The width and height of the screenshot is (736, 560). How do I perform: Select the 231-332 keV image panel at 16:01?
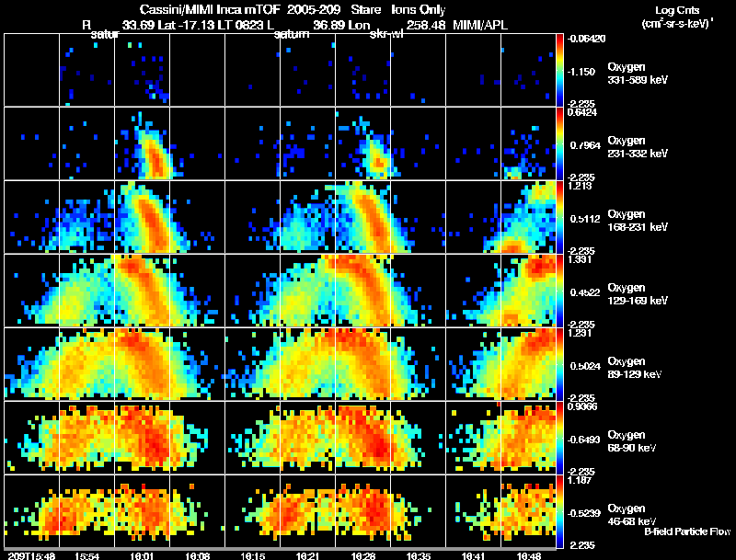point(143,143)
